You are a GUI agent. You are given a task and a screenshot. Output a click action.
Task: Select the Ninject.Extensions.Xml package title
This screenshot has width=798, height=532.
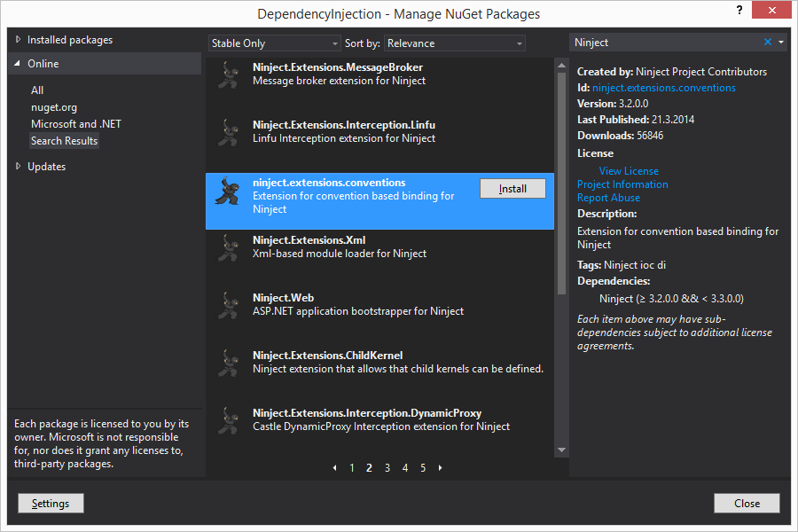(x=309, y=240)
